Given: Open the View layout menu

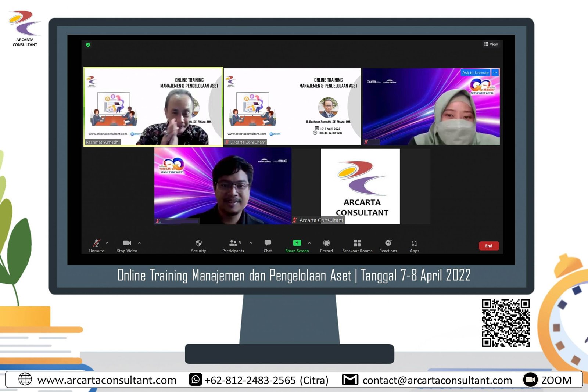Looking at the screenshot, I should point(491,44).
